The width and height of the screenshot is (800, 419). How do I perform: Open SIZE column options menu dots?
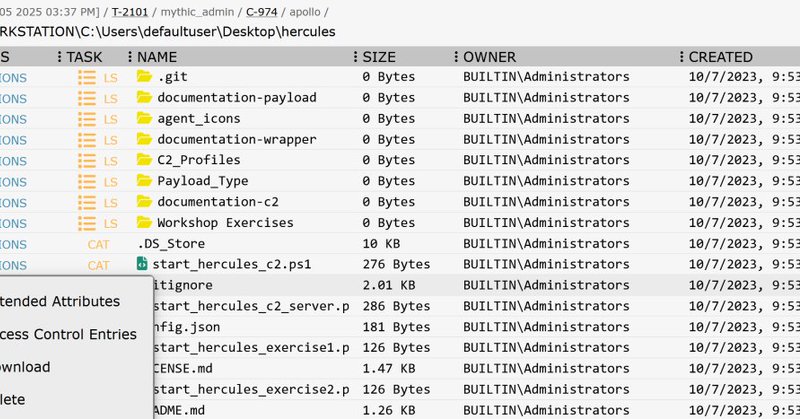pos(356,57)
